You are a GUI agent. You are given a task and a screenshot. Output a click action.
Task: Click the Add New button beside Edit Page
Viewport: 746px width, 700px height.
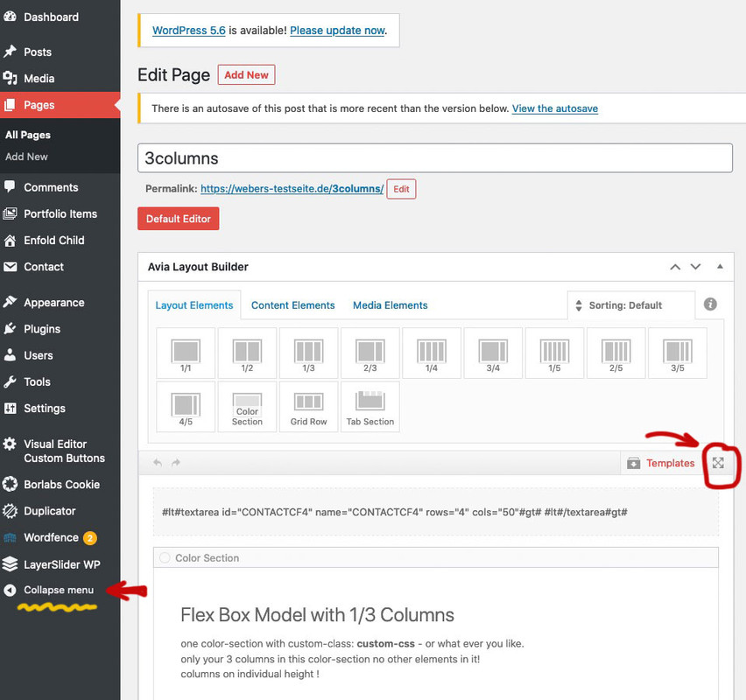click(x=246, y=74)
